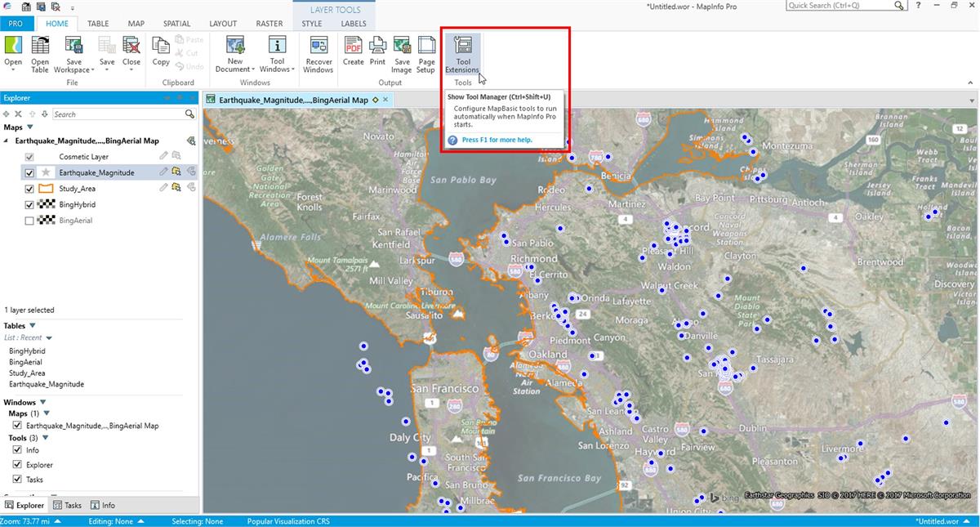Open the LAYOUT ribbon tab

point(223,24)
